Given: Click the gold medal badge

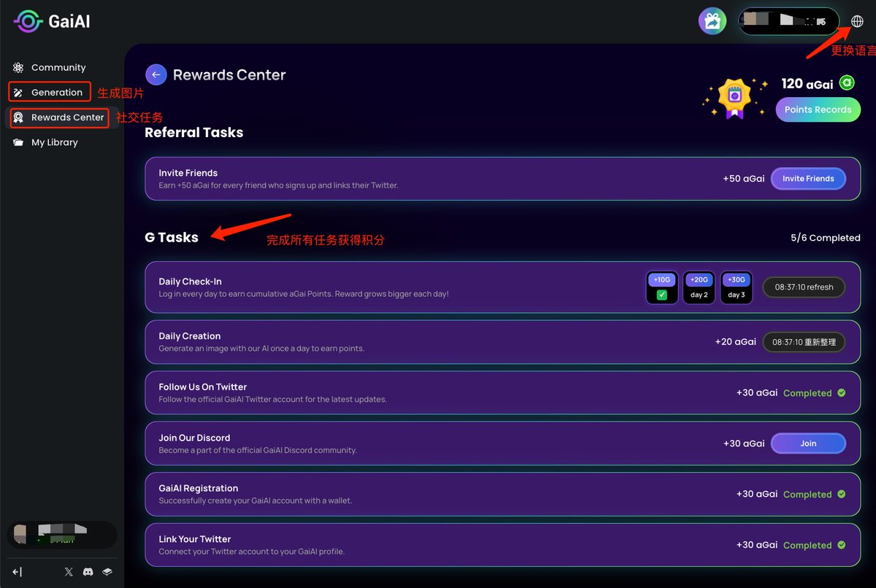Looking at the screenshot, I should (736, 98).
